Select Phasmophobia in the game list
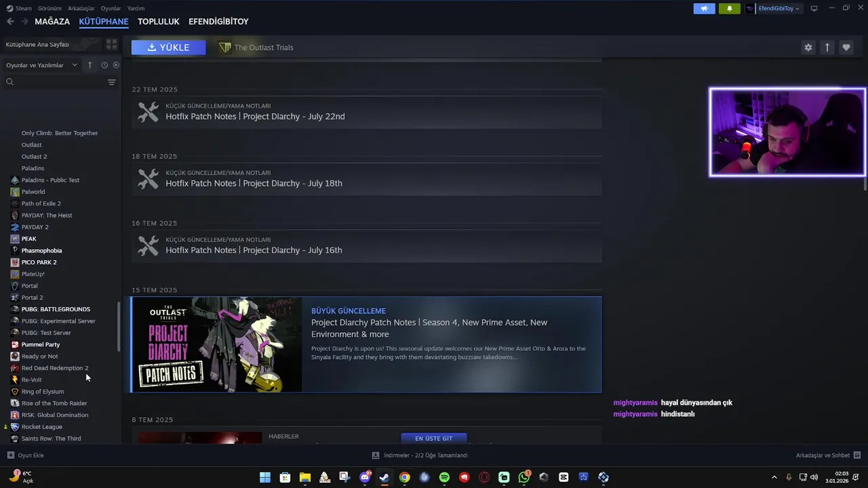The height and width of the screenshot is (488, 868). [41, 251]
